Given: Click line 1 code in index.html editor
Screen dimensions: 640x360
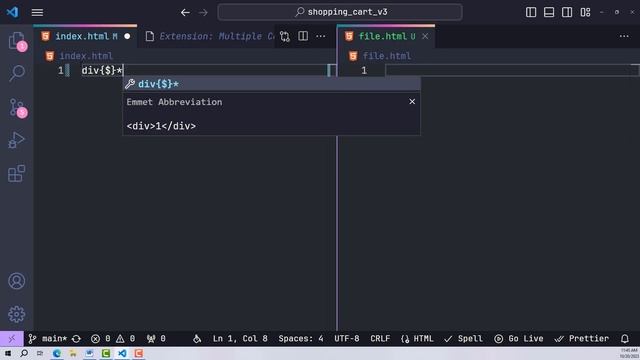Looking at the screenshot, I should [x=102, y=70].
